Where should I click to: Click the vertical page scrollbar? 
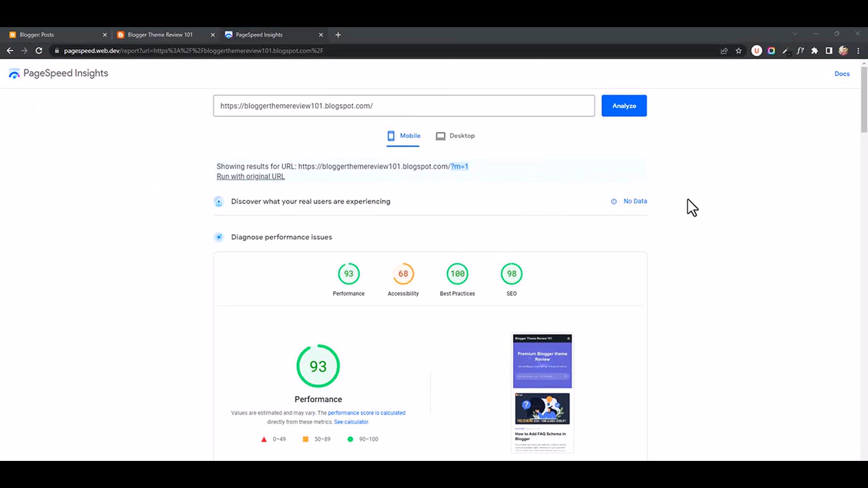pyautogui.click(x=864, y=99)
